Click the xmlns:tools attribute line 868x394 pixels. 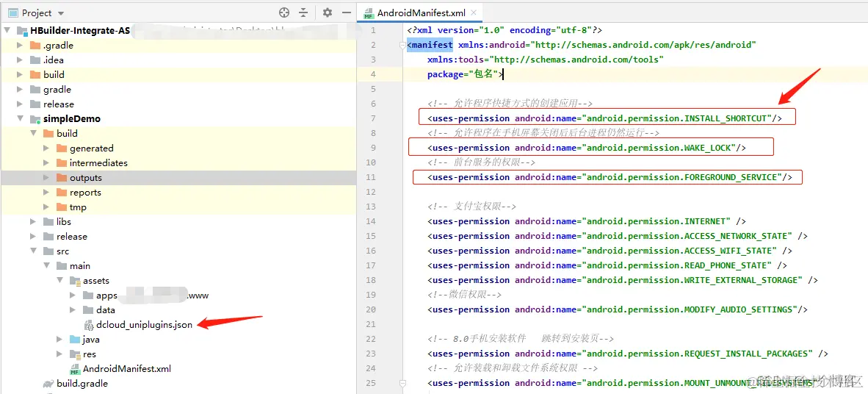[x=546, y=60]
